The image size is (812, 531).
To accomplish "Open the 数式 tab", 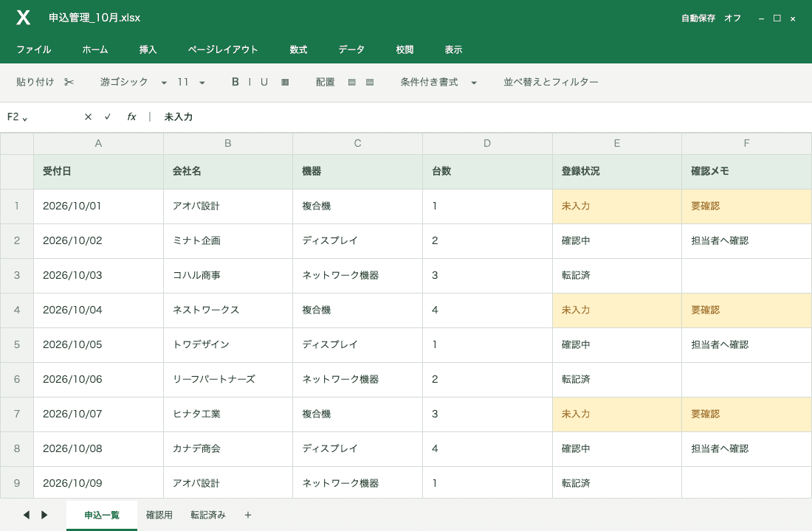I will (x=298, y=49).
